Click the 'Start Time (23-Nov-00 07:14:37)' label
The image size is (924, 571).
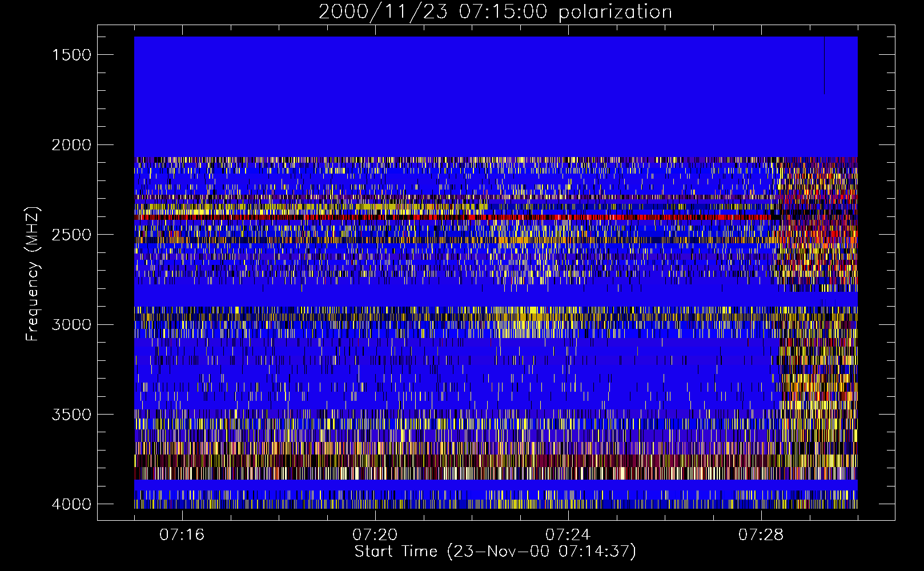click(x=495, y=552)
